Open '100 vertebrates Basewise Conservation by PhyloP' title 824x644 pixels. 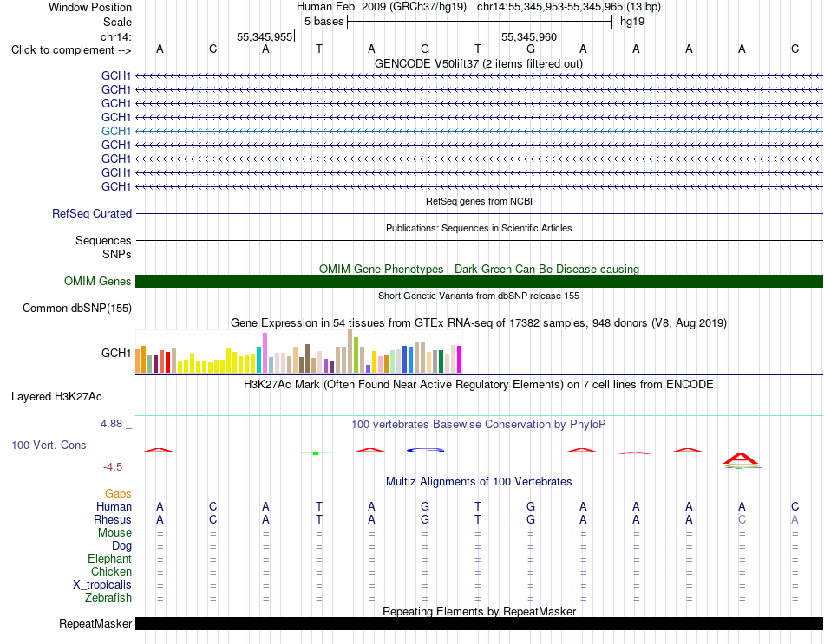pos(478,424)
